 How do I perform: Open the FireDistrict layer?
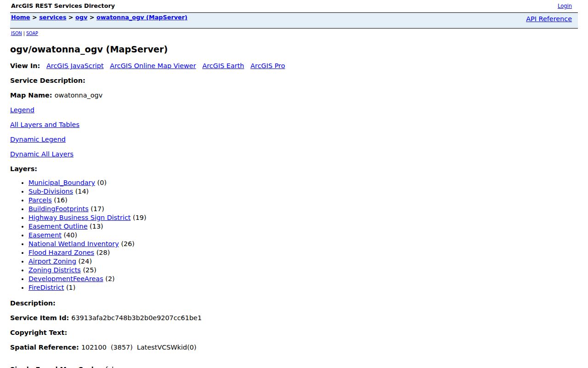[x=46, y=287]
